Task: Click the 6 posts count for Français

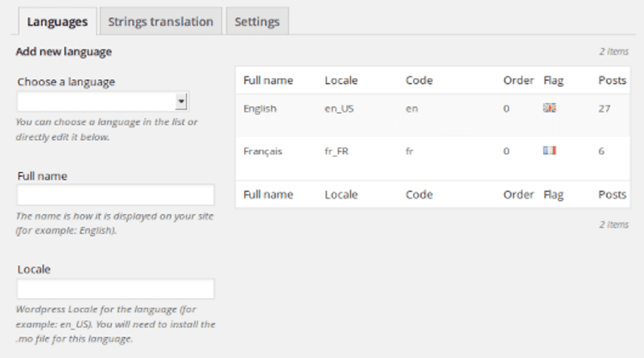Action: 601,151
